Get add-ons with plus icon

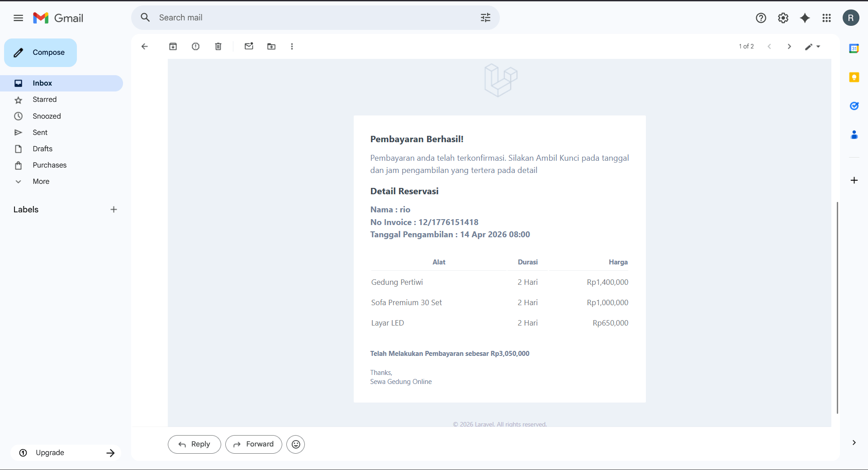(854, 180)
